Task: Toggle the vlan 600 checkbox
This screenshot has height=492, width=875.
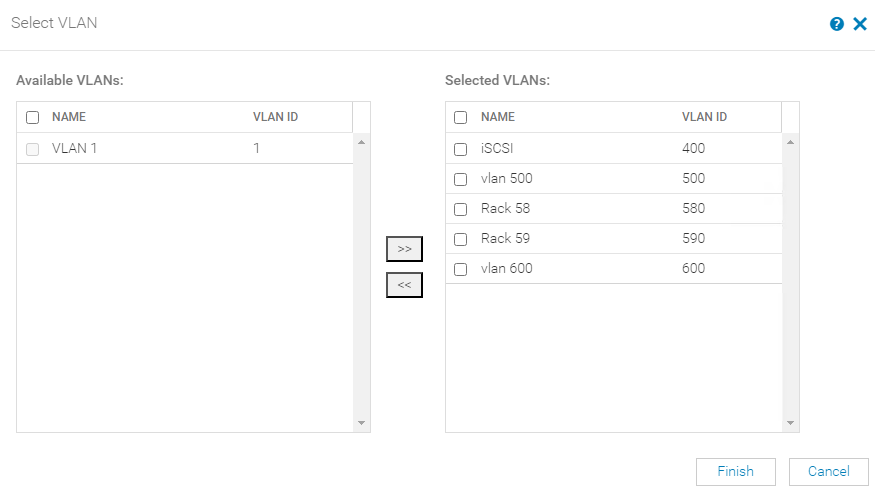Action: click(x=460, y=269)
